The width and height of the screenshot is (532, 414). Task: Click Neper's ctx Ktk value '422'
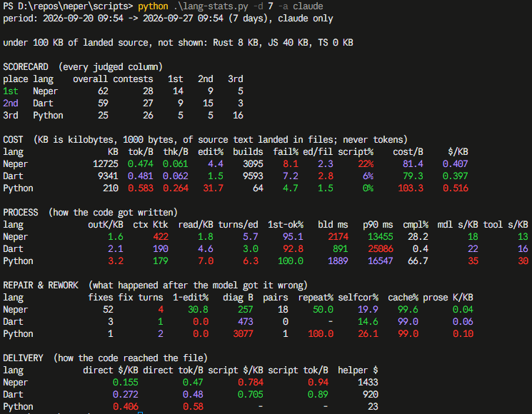(161, 237)
